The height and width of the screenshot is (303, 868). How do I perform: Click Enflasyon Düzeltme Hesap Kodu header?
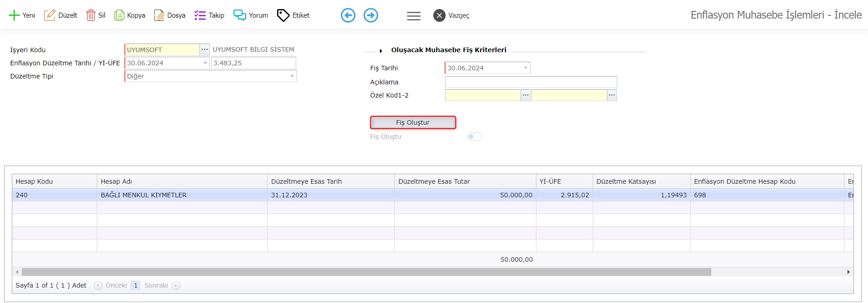(767, 181)
